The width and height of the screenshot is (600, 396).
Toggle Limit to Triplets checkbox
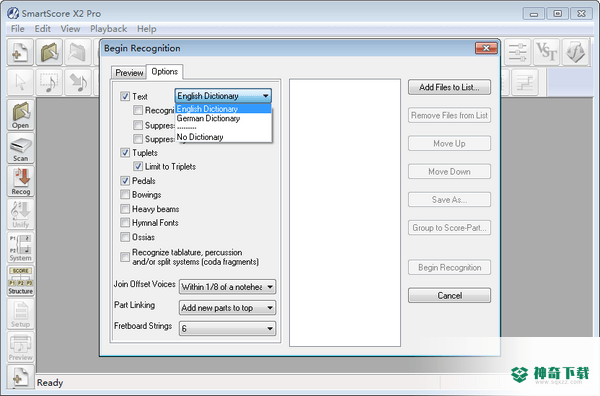[138, 166]
